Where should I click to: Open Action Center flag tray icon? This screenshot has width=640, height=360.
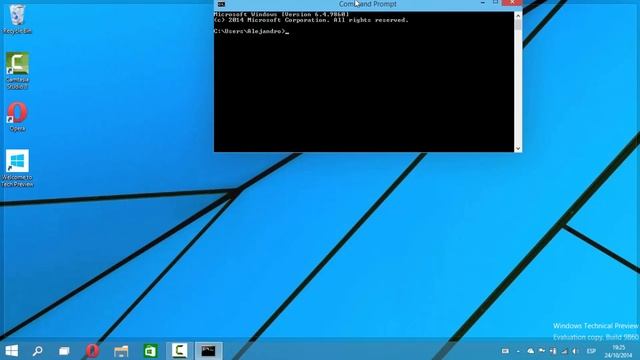coord(542,351)
